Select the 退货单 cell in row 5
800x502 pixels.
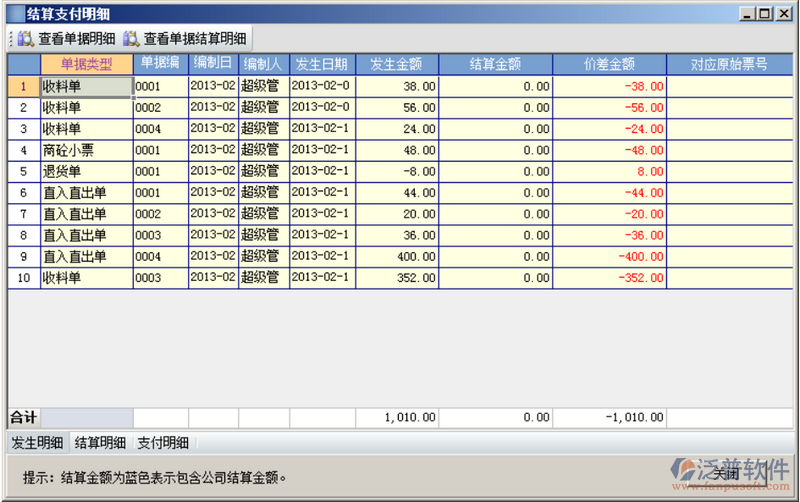click(86, 171)
